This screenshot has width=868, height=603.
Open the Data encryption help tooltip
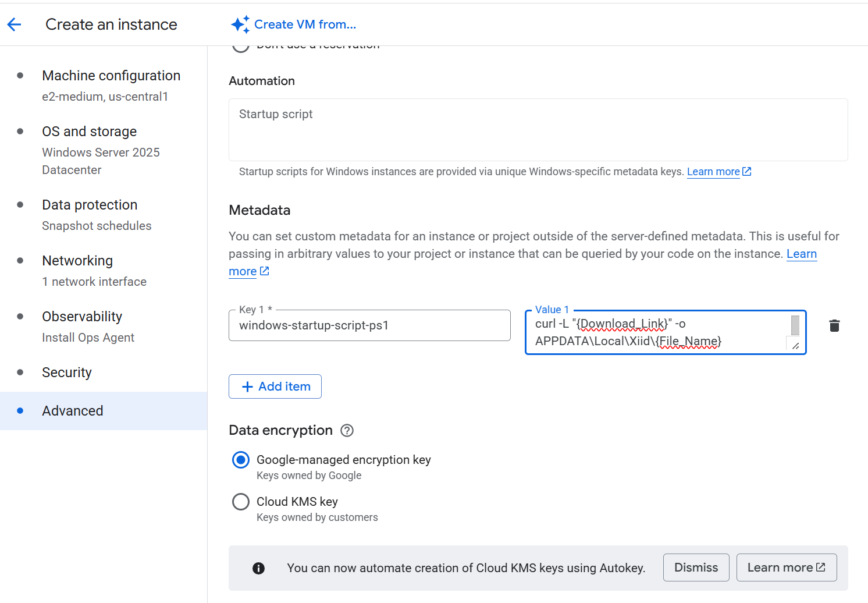point(347,430)
